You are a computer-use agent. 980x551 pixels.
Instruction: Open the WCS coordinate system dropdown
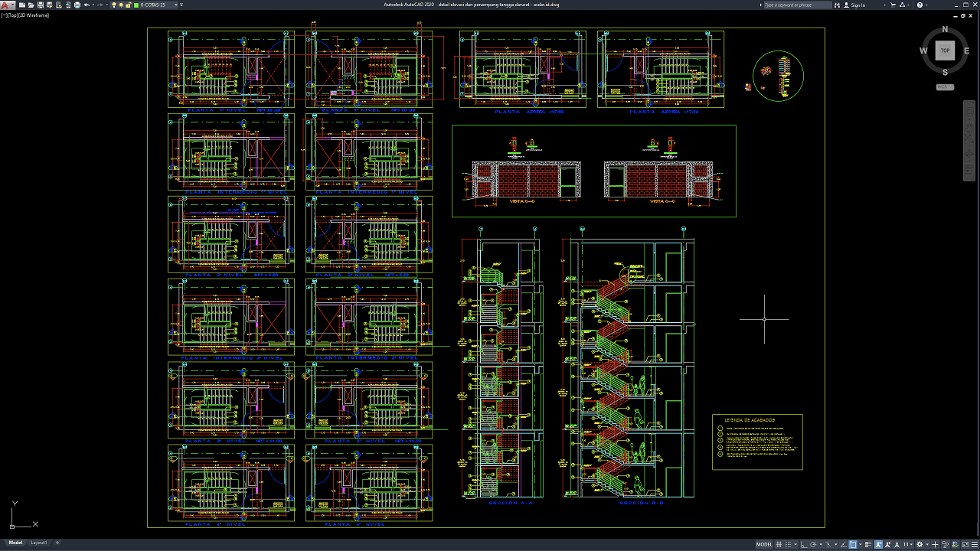coord(944,87)
